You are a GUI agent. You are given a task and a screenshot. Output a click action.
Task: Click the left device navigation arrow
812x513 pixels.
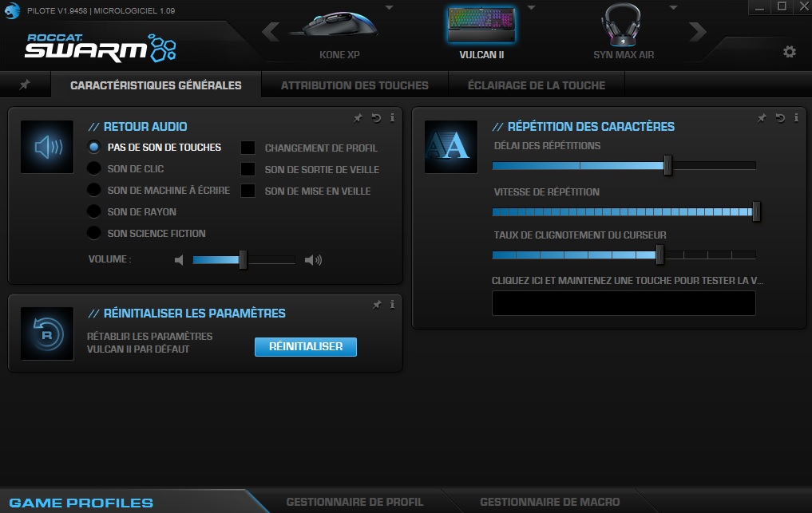coord(269,32)
